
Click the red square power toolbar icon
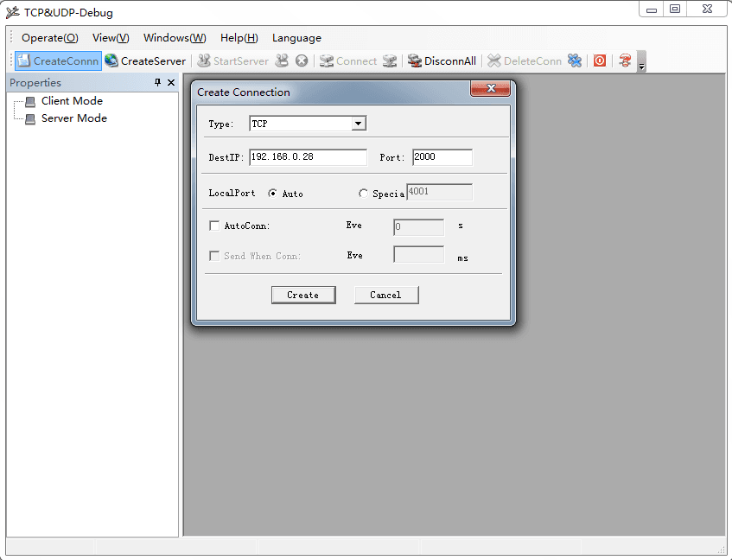(x=600, y=60)
